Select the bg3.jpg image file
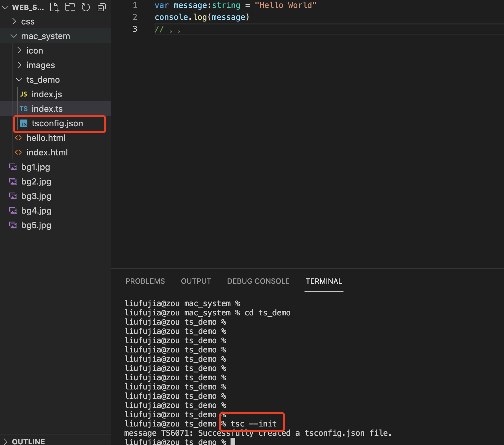 pyautogui.click(x=36, y=196)
